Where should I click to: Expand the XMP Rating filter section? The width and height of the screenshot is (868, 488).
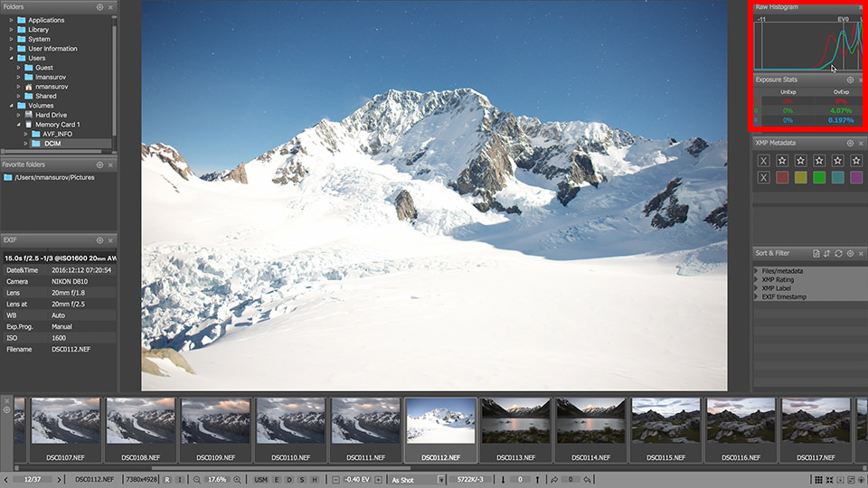756,279
